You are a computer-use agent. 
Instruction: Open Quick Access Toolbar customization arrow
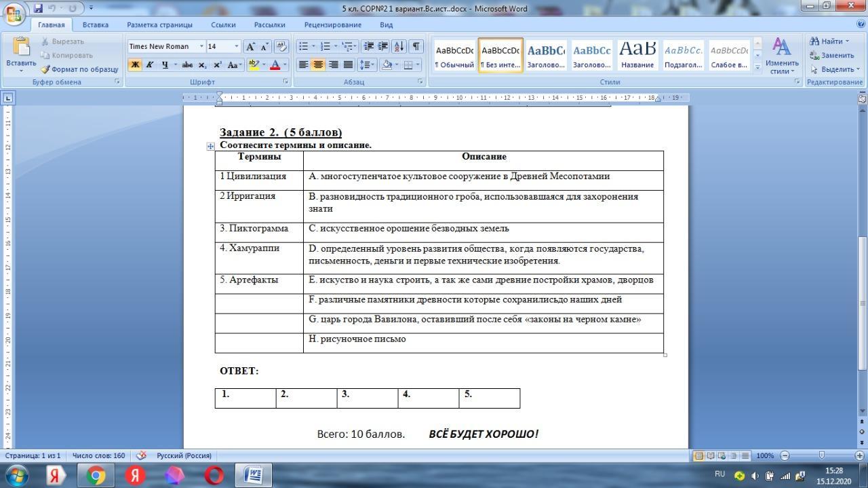pyautogui.click(x=91, y=8)
